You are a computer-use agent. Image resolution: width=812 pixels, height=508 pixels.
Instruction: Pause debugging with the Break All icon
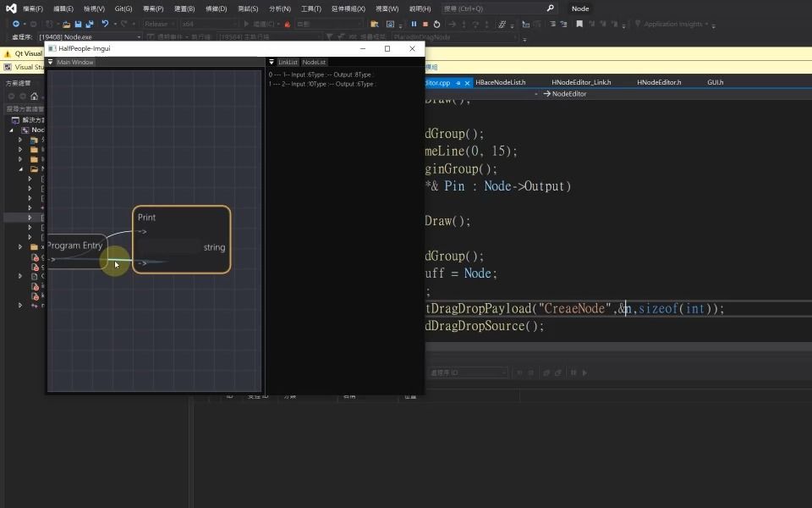click(414, 24)
